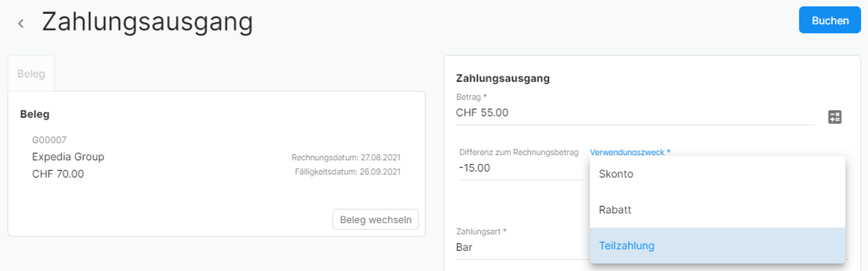Click the bold Zahlungsausgang panel heading
Screen dimensions: 868x271
click(502, 78)
